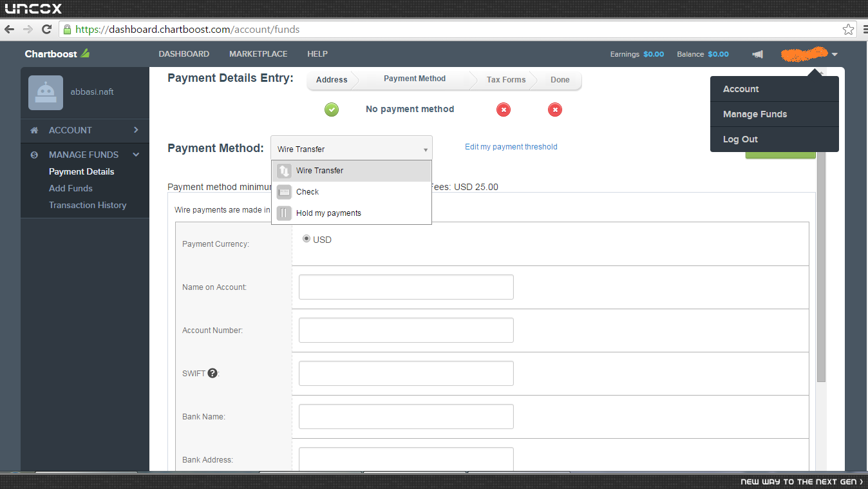Click the Name on Account input field
Screen dimensions: 868x489
pos(406,287)
